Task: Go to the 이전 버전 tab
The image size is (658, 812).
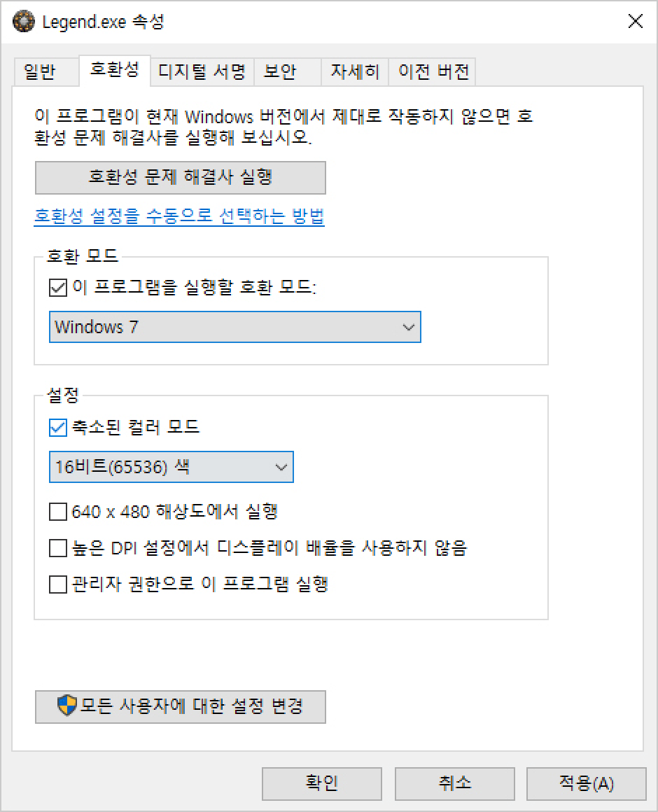Action: click(x=433, y=71)
